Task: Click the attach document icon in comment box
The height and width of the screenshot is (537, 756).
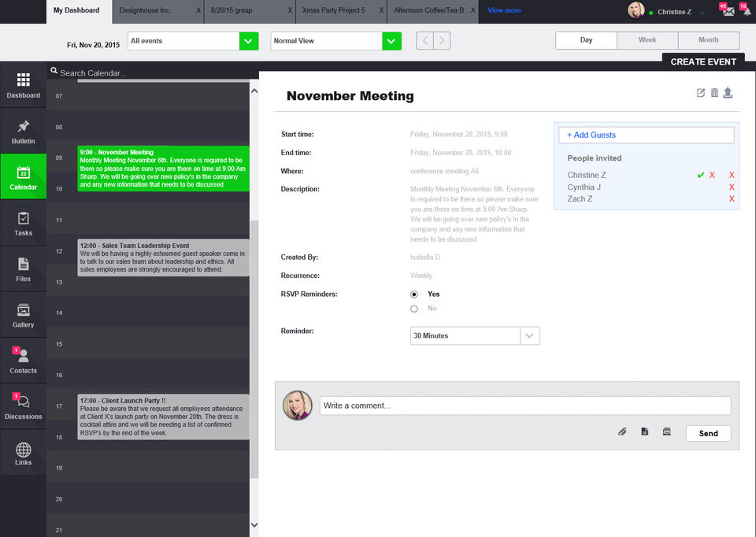Action: (645, 431)
